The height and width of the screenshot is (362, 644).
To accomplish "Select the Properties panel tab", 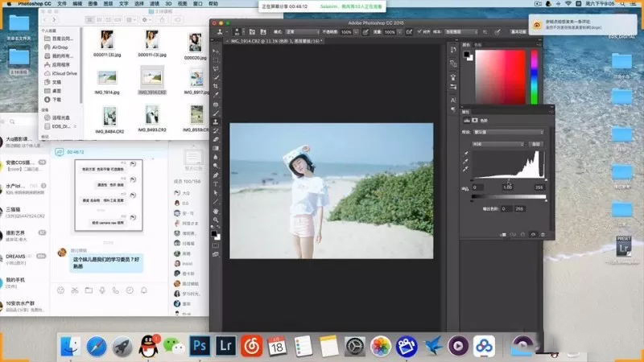I will coord(466,112).
